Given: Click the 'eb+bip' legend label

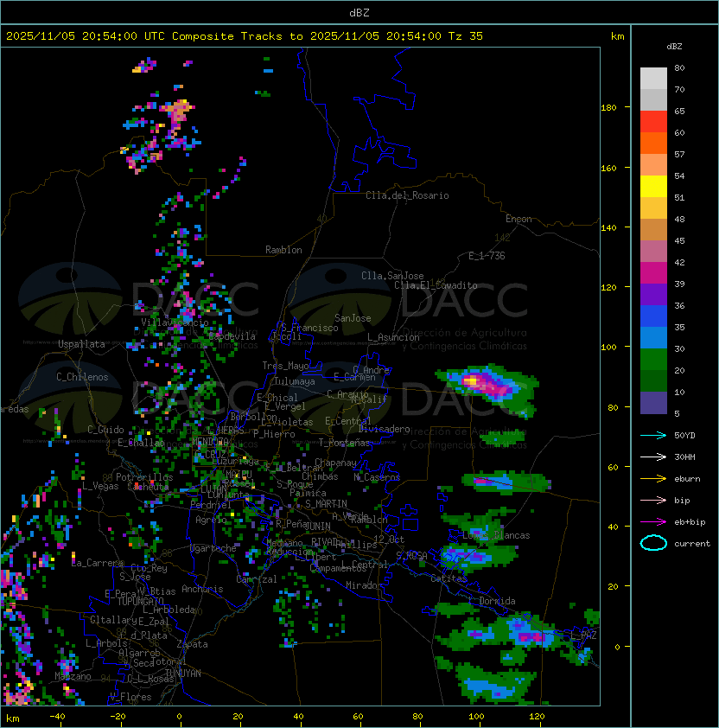Looking at the screenshot, I should [690, 522].
